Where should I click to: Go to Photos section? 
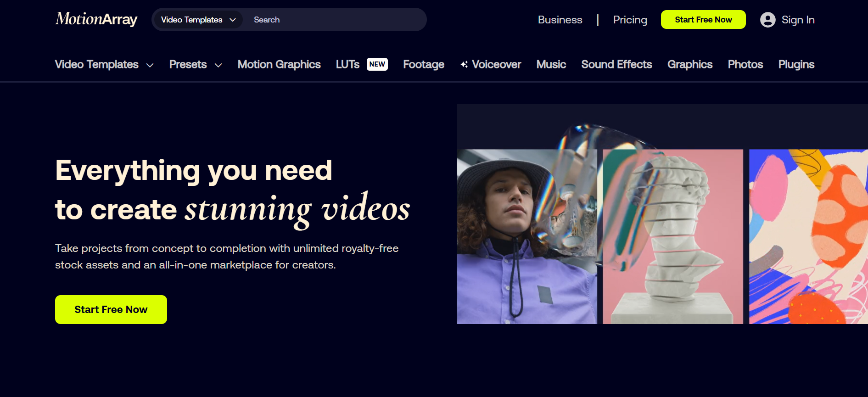(745, 64)
